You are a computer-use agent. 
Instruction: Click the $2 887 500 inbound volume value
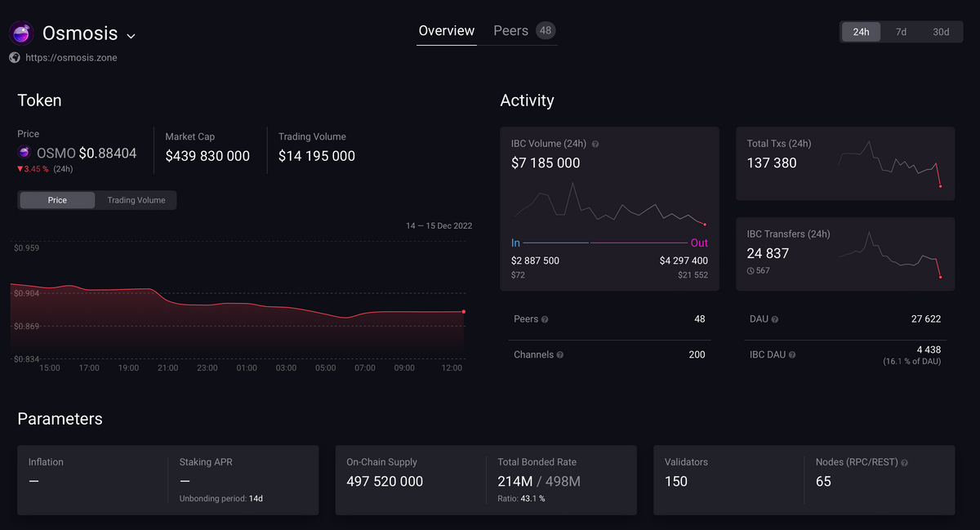tap(535, 261)
